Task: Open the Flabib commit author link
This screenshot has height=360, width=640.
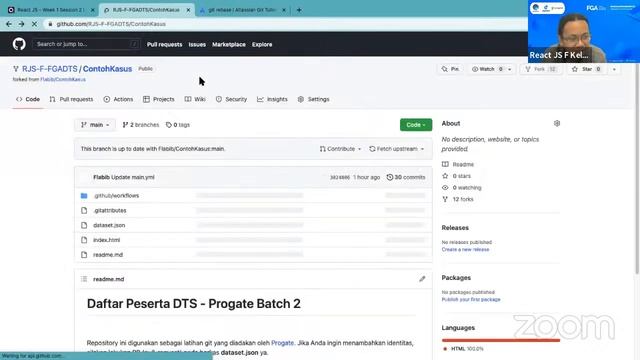Action: tap(101, 177)
